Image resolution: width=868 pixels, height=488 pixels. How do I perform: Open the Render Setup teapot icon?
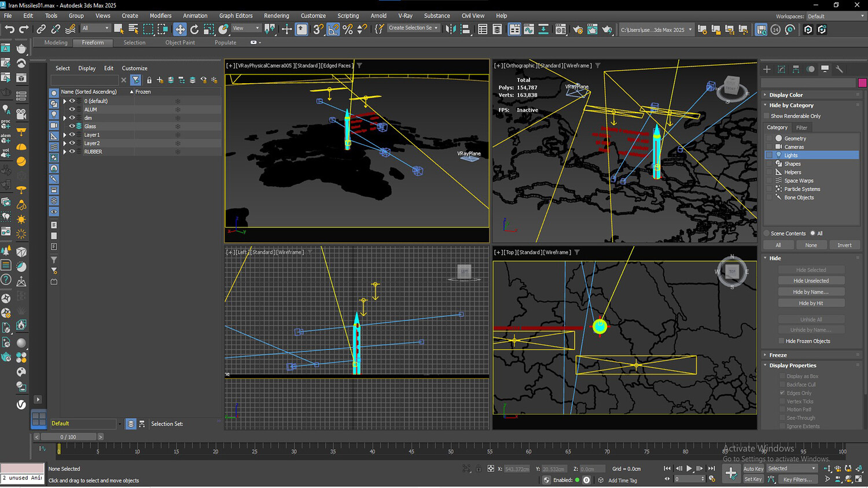point(577,29)
